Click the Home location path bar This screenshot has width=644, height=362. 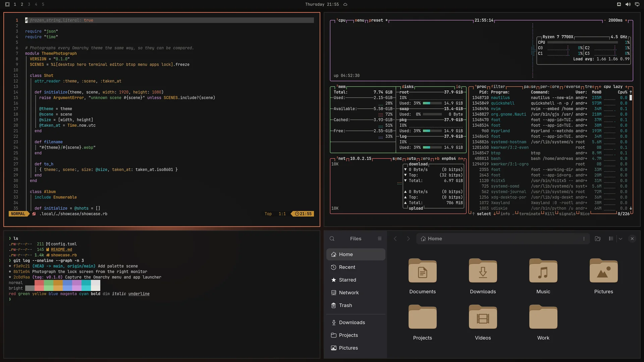pos(503,239)
